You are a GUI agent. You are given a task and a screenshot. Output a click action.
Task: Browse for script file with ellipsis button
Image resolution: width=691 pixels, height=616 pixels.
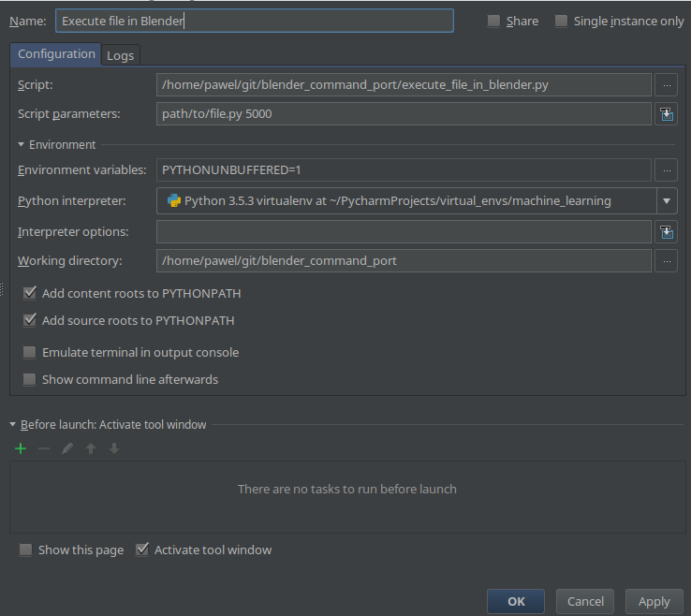(x=666, y=84)
